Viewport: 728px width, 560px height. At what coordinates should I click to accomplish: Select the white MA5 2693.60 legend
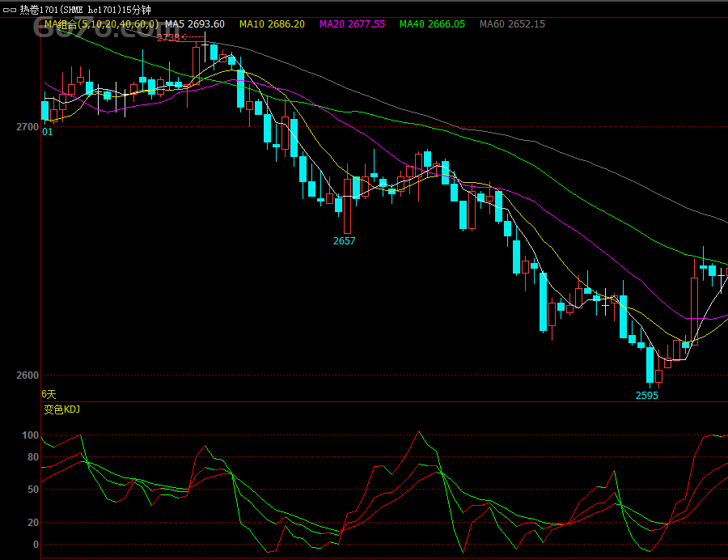tap(195, 24)
